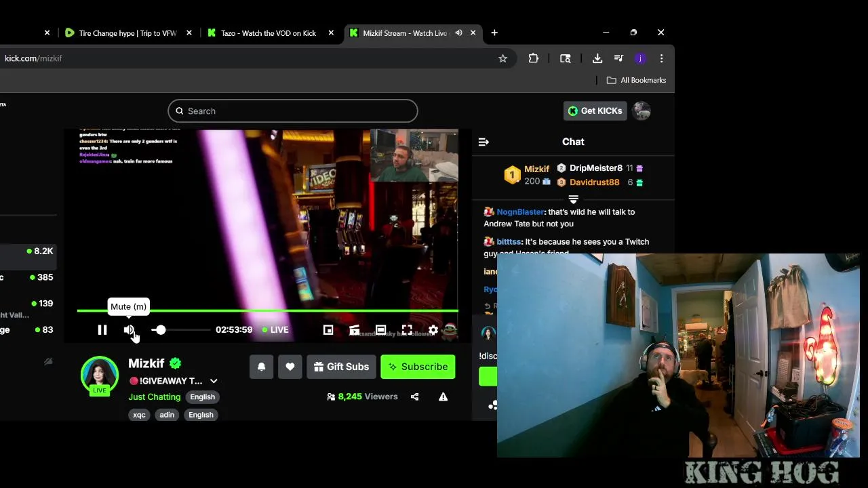Enable picture-in-picture mini player
Screen dimensions: 868x488
(x=328, y=330)
